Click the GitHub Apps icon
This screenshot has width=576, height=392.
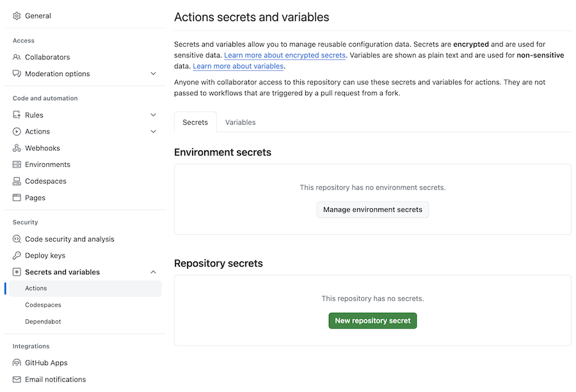pyautogui.click(x=17, y=363)
